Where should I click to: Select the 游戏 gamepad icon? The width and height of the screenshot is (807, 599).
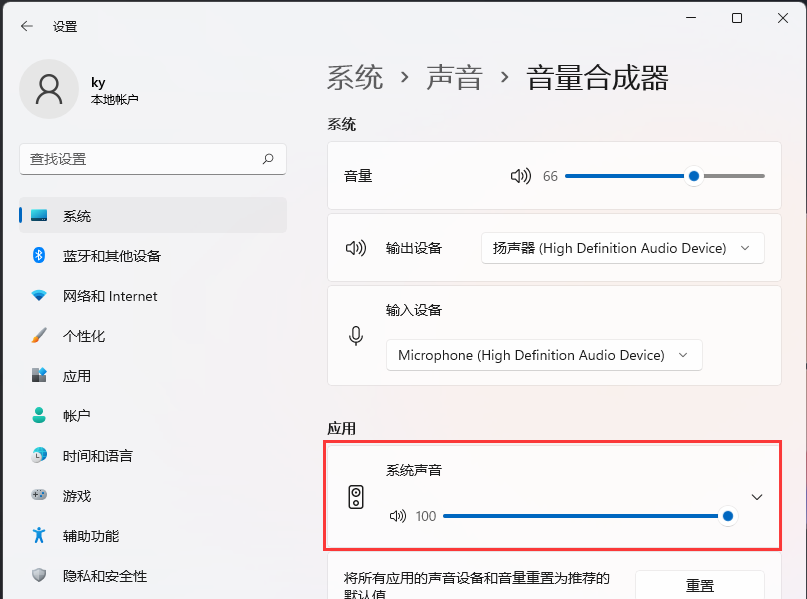pos(38,496)
